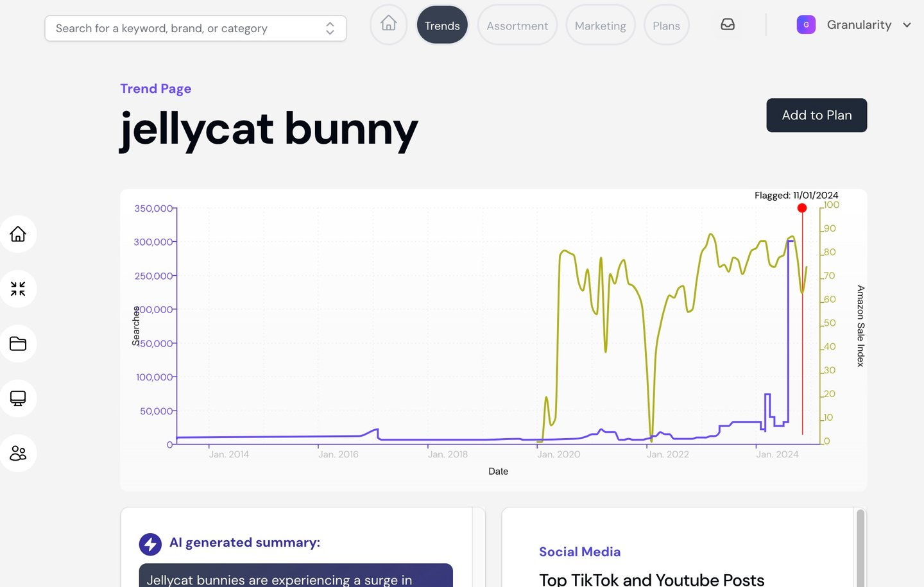Viewport: 924px width, 587px height.
Task: Click the collapse arrows sidebar icon
Action: click(x=18, y=289)
